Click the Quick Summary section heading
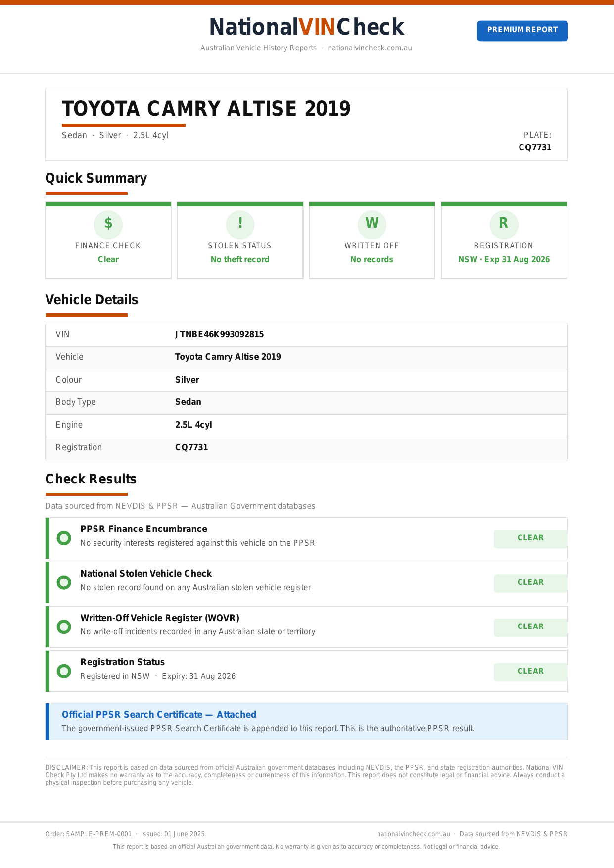 [96, 178]
